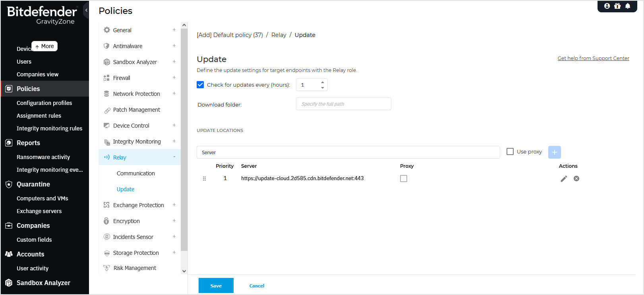Open the user account profile icon
The image size is (644, 295).
pos(607,6)
